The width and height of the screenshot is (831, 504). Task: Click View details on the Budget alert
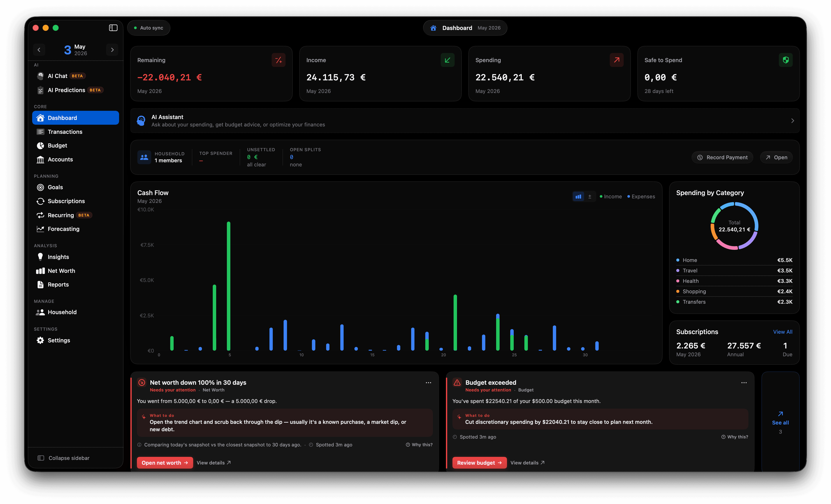click(527, 463)
